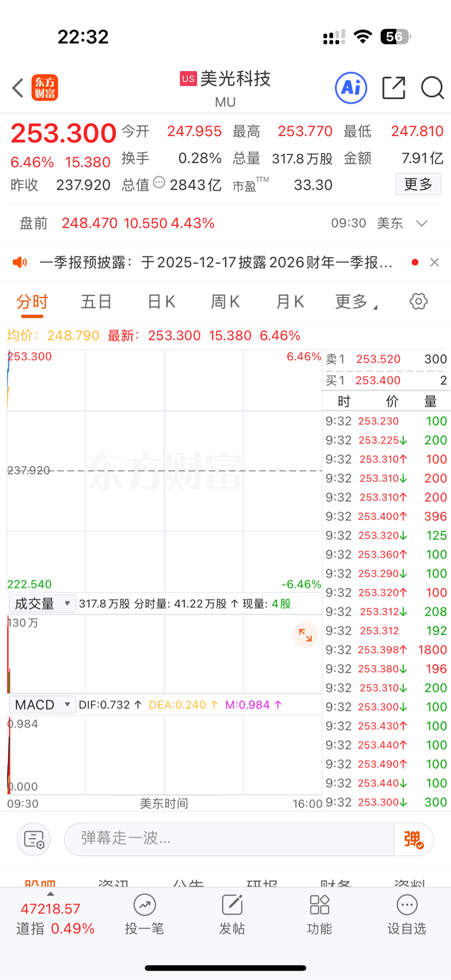Tap the 253.490 trade row

[386, 764]
